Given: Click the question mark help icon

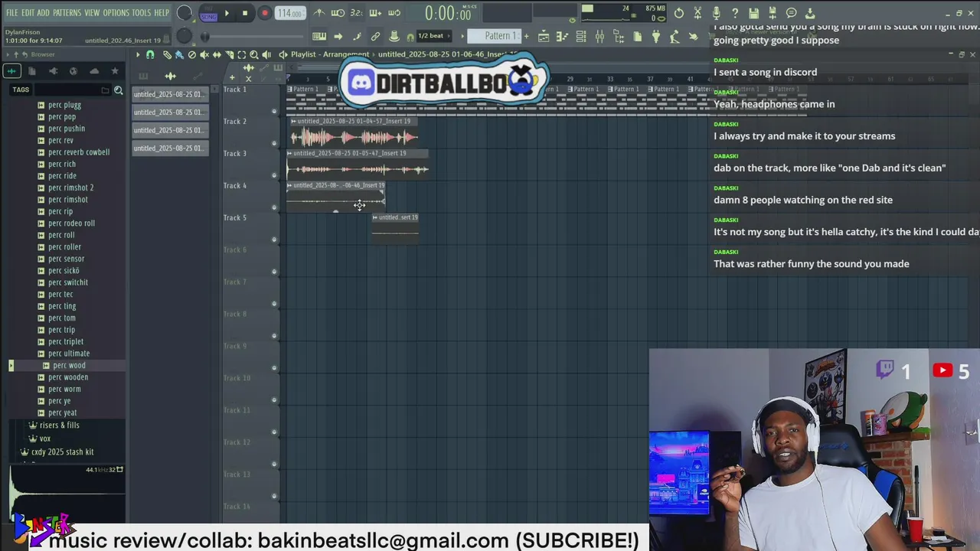Looking at the screenshot, I should [735, 13].
